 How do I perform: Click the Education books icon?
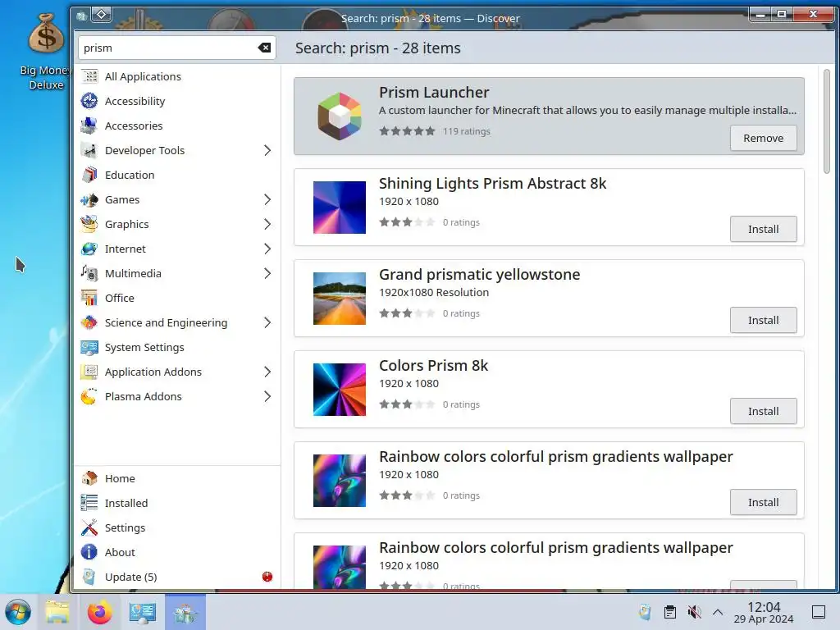(89, 175)
